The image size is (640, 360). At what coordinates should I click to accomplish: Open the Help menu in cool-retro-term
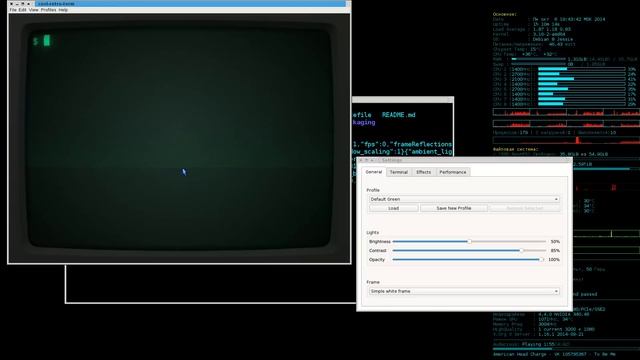pyautogui.click(x=63, y=10)
